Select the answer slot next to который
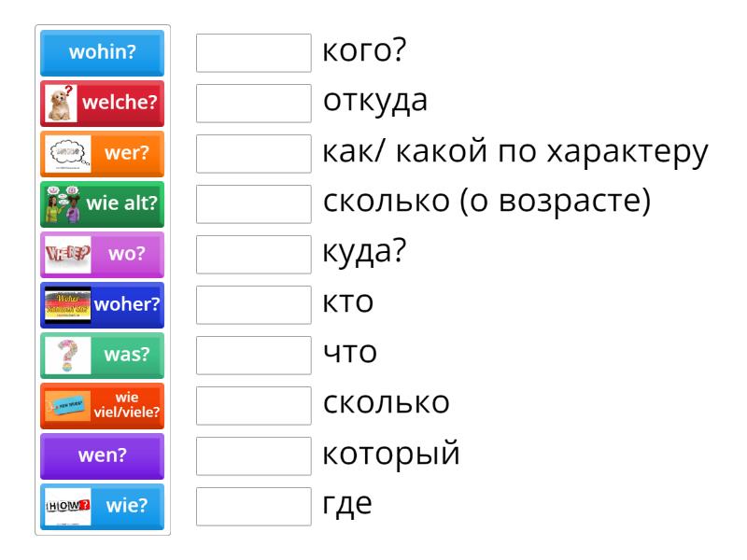Viewport: 747px width, 560px height. tap(254, 456)
